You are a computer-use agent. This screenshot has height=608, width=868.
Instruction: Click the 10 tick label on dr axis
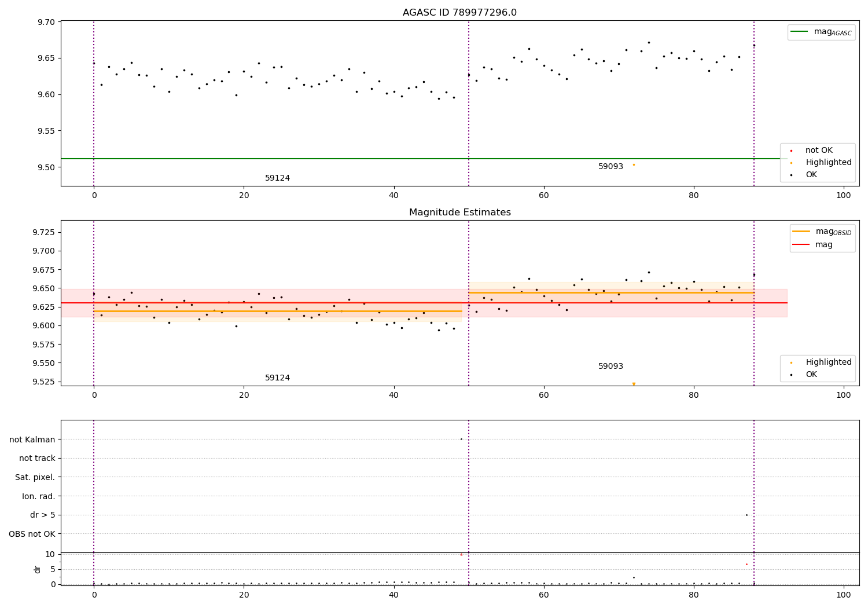(50, 554)
